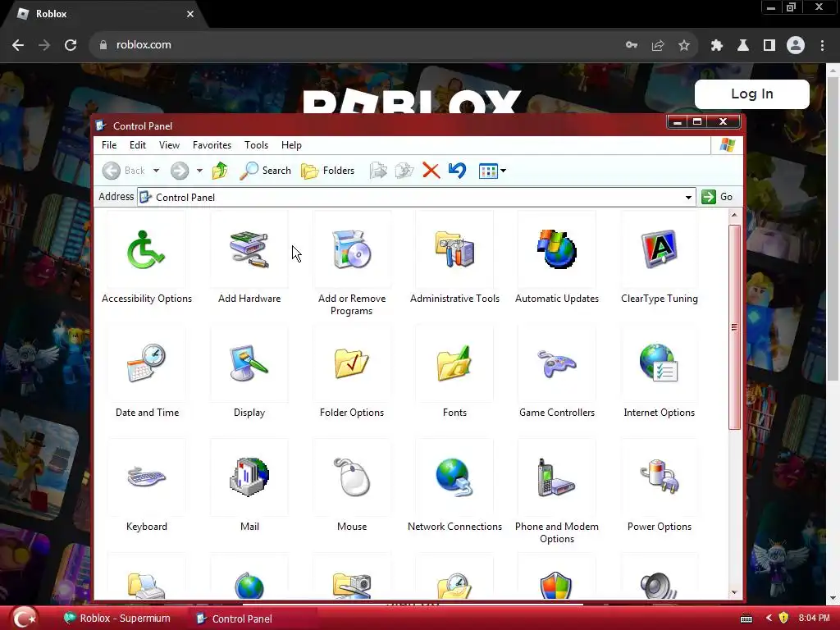Select the Mouse icon
Image resolution: width=840 pixels, height=630 pixels.
(x=351, y=477)
